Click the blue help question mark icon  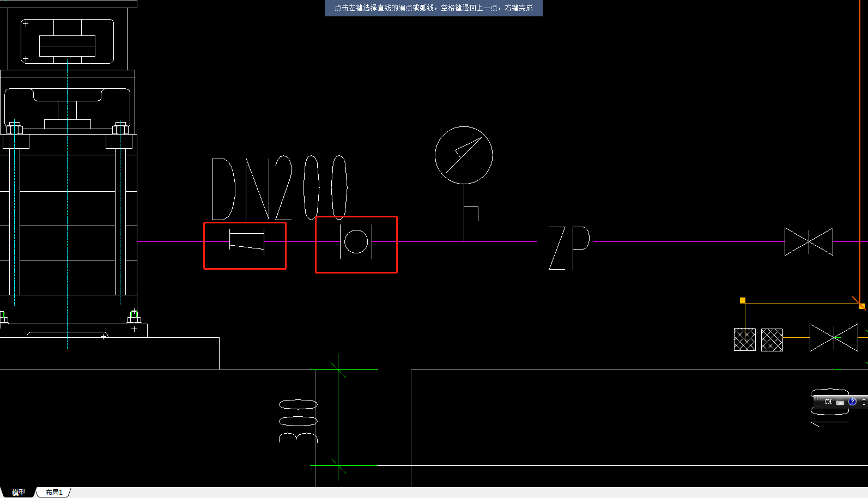tap(852, 402)
